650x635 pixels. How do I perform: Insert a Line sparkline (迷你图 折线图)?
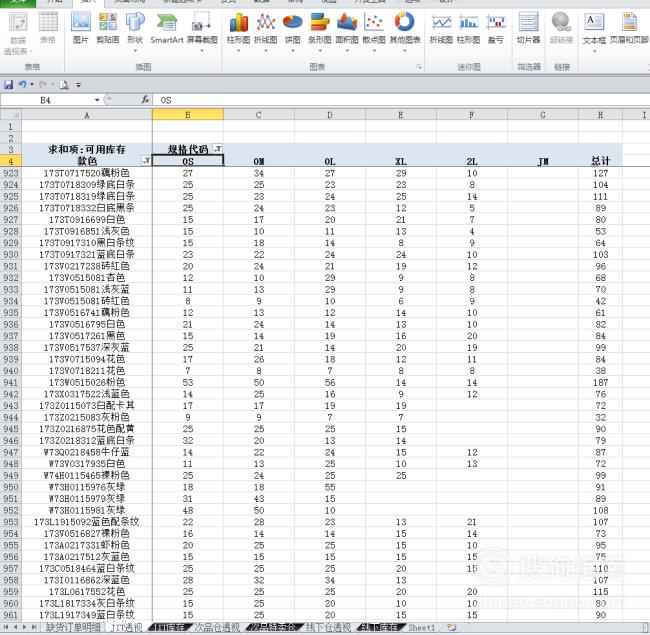441,28
